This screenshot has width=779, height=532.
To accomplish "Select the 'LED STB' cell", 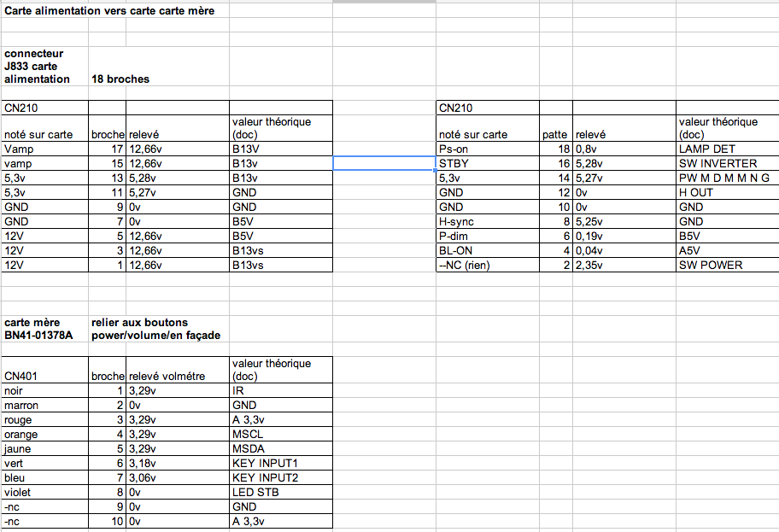I will pyautogui.click(x=281, y=492).
